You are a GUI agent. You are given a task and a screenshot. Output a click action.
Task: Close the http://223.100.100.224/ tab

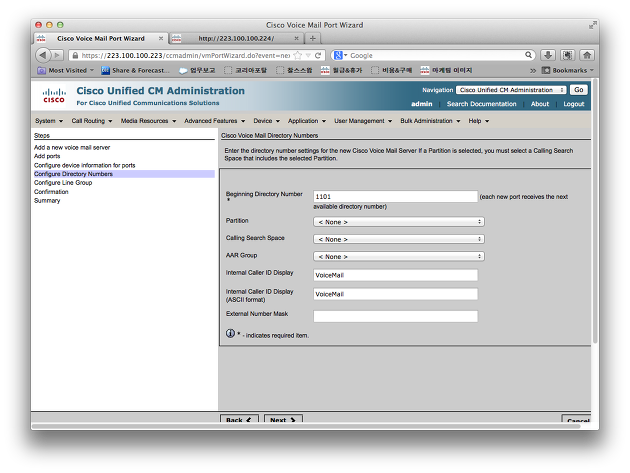(x=297, y=39)
